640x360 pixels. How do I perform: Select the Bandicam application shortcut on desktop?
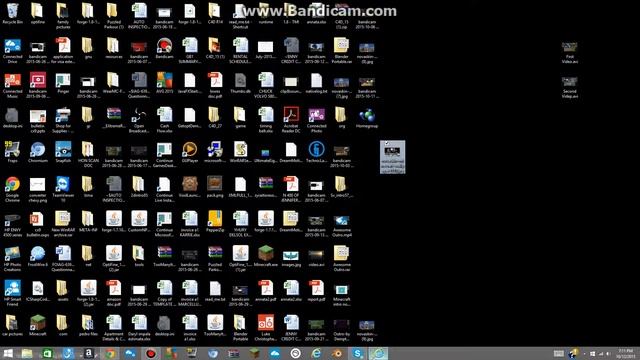[164, 48]
